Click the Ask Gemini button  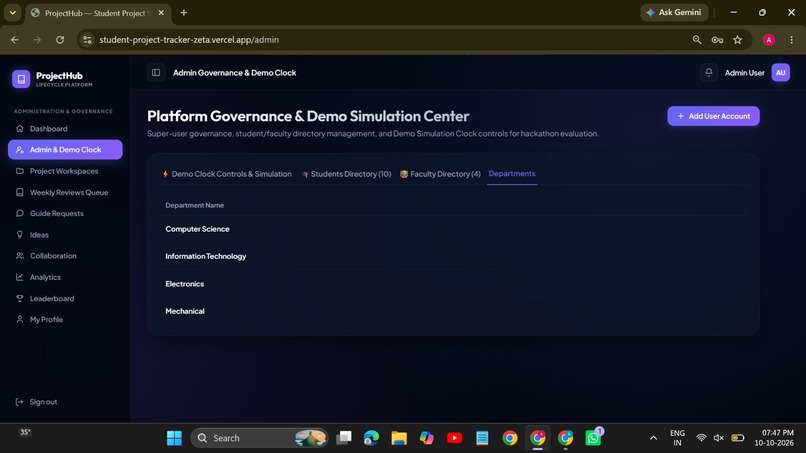674,12
